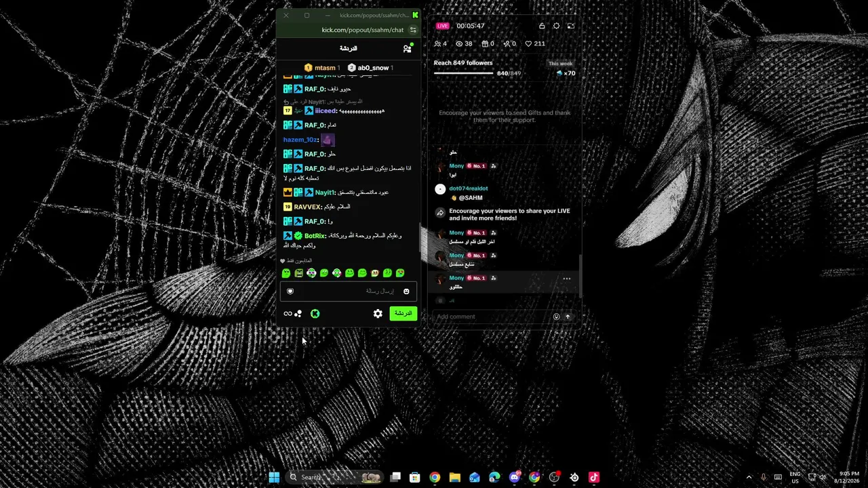Open Discord from the taskbar
The height and width of the screenshot is (488, 868).
(x=515, y=477)
